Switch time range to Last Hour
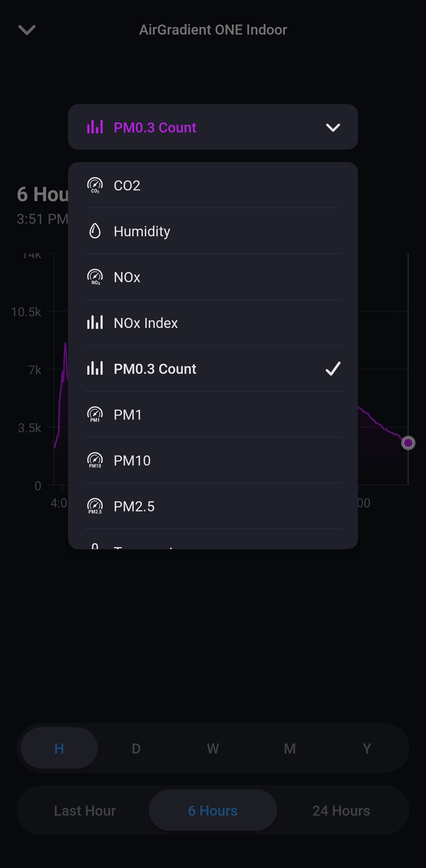The width and height of the screenshot is (426, 868). pyautogui.click(x=85, y=811)
